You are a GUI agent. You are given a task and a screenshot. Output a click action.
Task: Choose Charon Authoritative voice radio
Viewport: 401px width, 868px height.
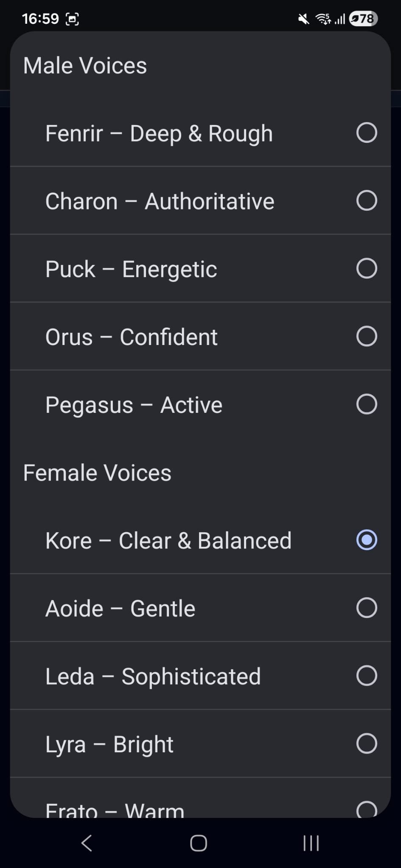click(367, 200)
